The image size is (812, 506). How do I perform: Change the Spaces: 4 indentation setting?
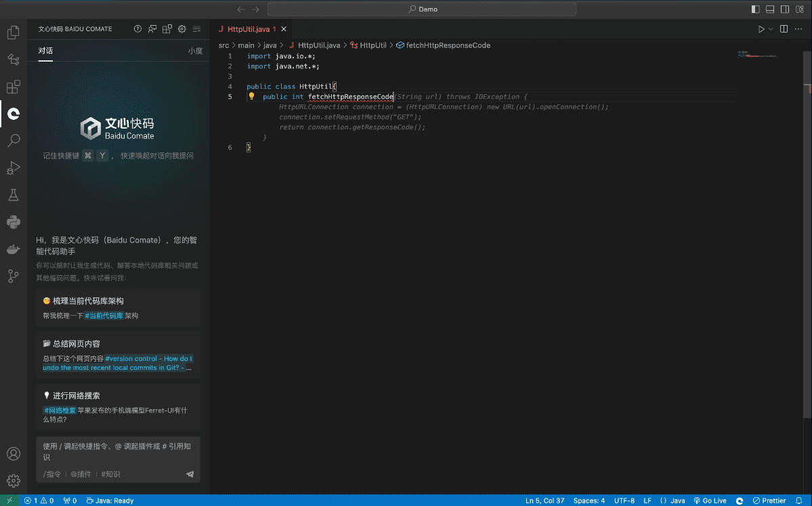click(589, 501)
